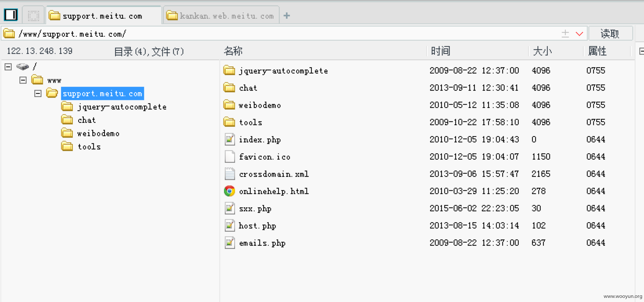The width and height of the screenshot is (644, 302).
Task: Sort by 时间 column header
Action: (440, 51)
